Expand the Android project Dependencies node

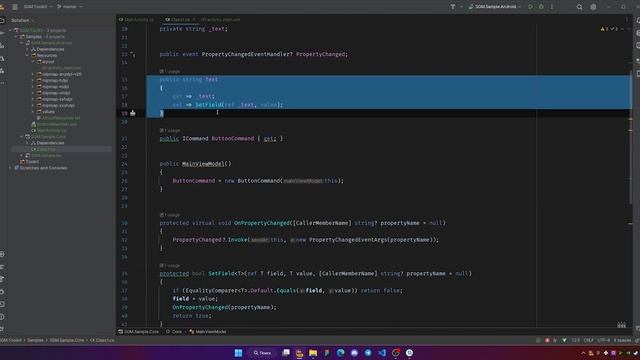(28, 49)
